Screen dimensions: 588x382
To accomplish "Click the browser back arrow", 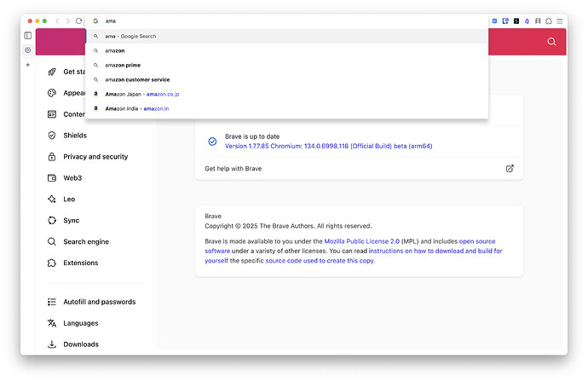I will coord(57,20).
